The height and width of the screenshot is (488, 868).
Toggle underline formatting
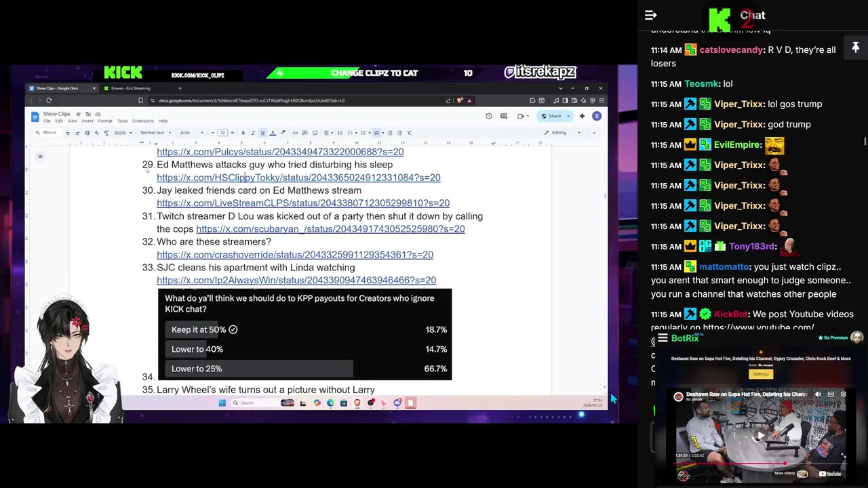262,133
